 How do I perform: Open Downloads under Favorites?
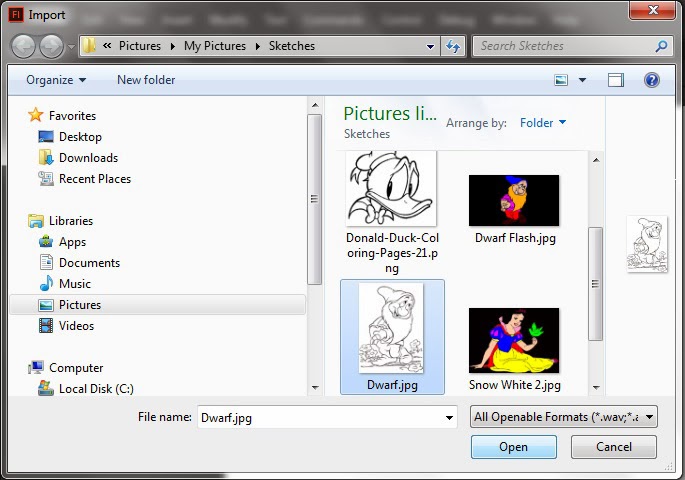click(78, 158)
